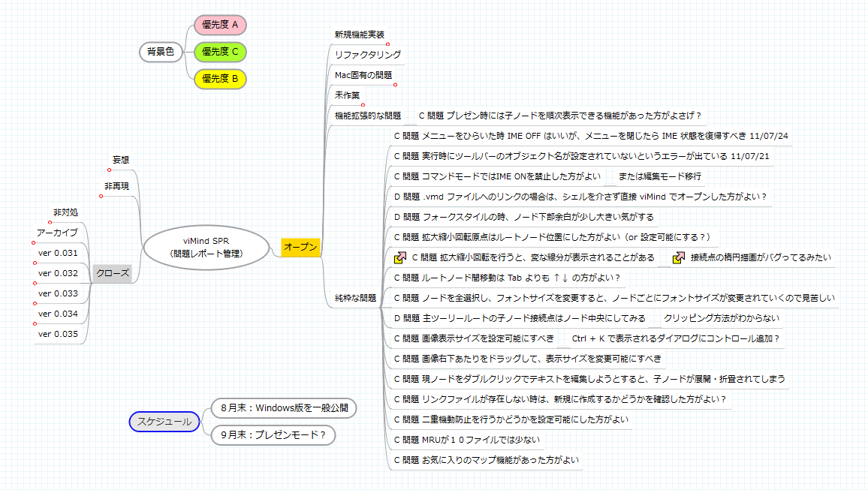Image resolution: width=868 pixels, height=490 pixels.
Task: Select the ver 0.032 node
Action: click(x=58, y=273)
